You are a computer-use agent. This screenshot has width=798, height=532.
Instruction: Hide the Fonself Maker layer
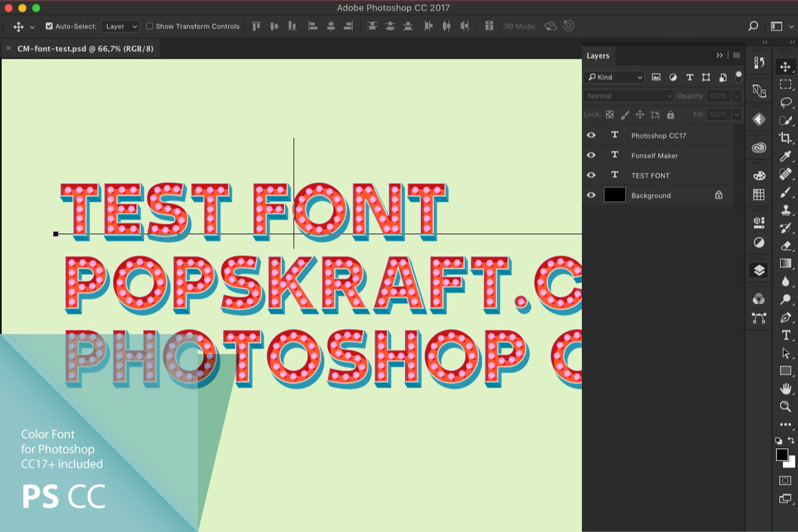(591, 155)
